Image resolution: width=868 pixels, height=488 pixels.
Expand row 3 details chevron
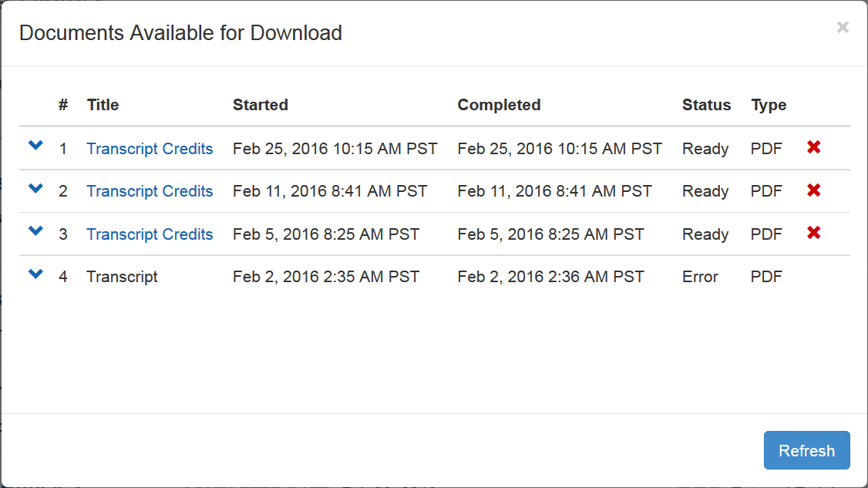pos(35,231)
